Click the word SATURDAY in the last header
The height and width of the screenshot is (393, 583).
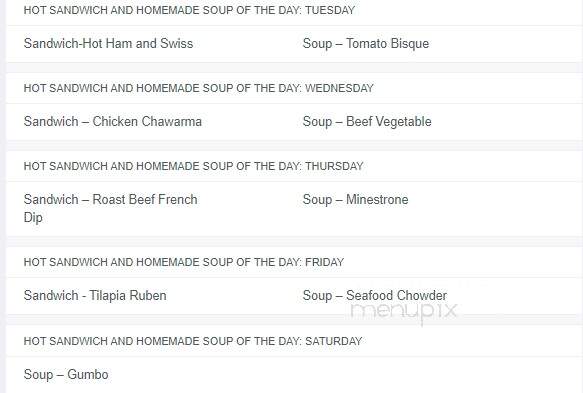(x=334, y=341)
